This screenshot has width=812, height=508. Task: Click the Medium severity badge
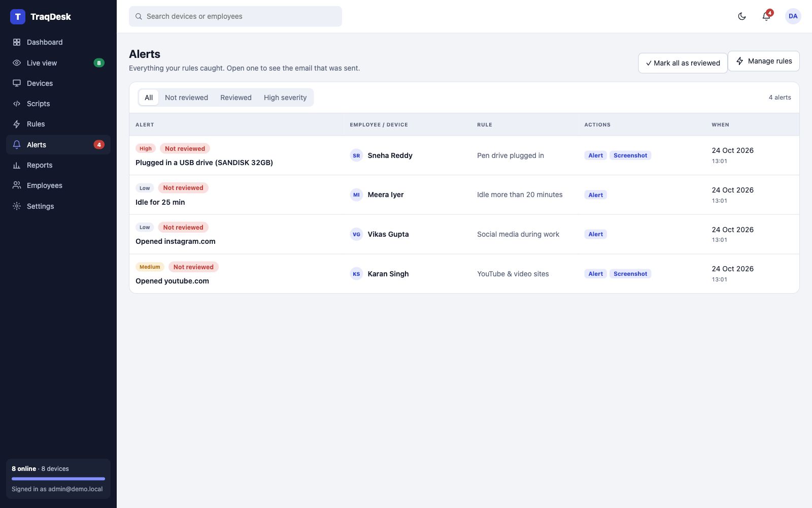(x=150, y=267)
